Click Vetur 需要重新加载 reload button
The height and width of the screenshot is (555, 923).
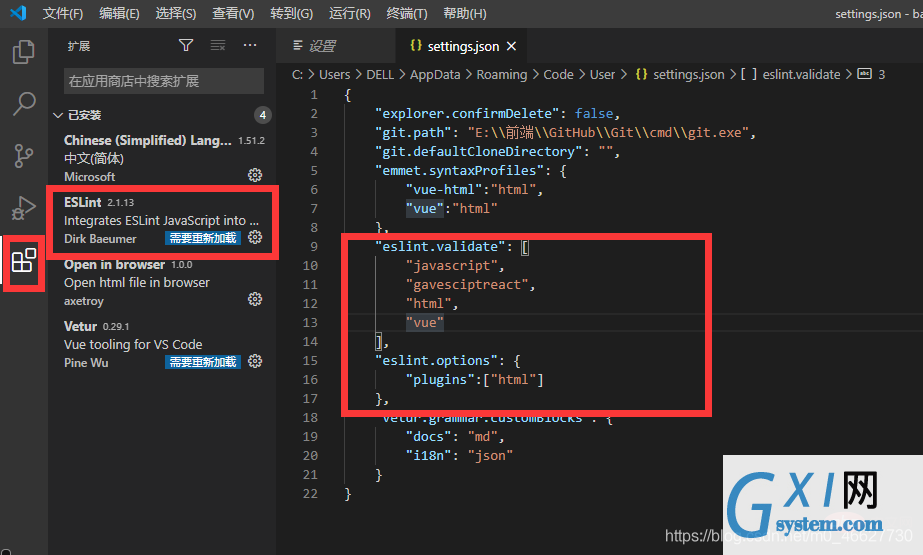(203, 362)
